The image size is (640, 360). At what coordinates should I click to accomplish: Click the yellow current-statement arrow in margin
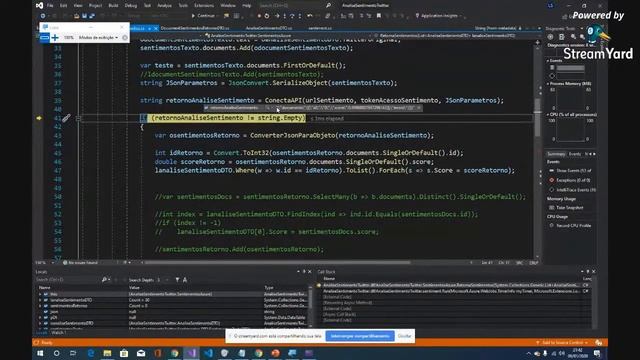39,118
